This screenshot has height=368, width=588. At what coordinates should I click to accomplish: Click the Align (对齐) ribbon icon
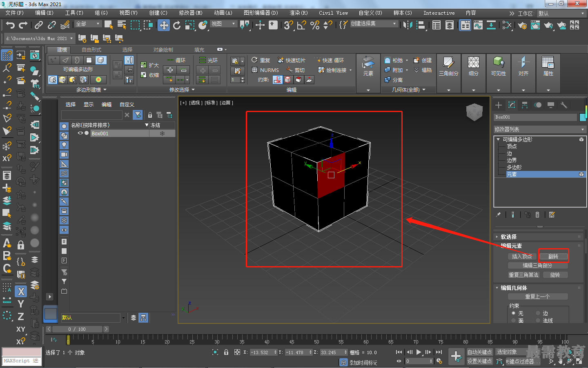523,67
